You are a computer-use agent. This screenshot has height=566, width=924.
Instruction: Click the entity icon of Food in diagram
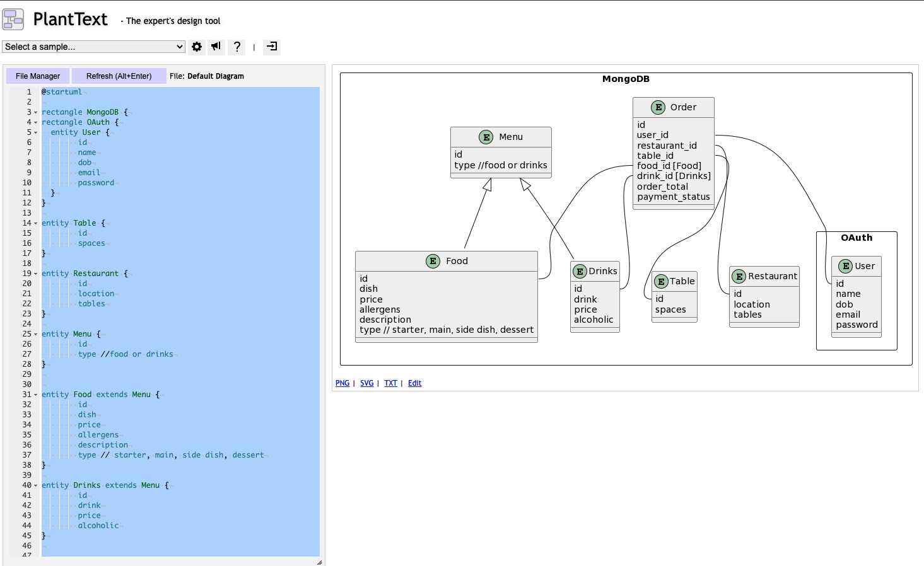(x=433, y=261)
